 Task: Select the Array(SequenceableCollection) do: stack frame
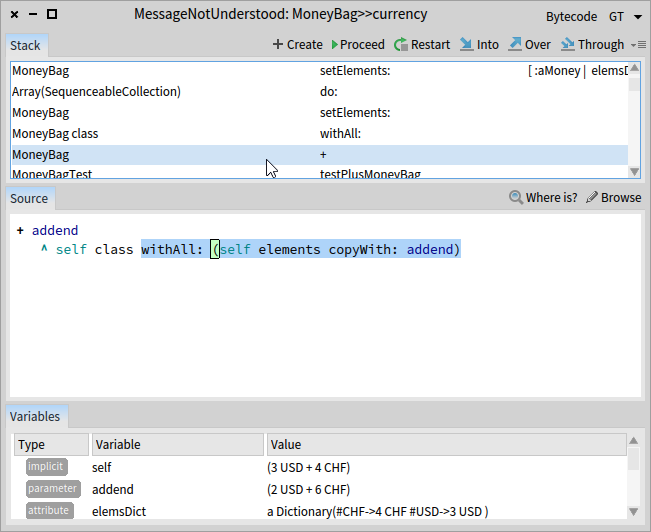tap(319, 92)
